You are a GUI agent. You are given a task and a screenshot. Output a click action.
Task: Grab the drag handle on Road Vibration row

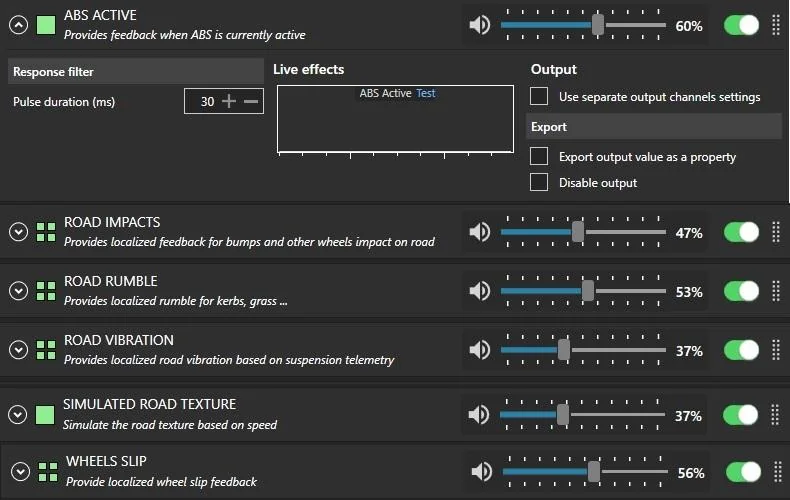[776, 350]
